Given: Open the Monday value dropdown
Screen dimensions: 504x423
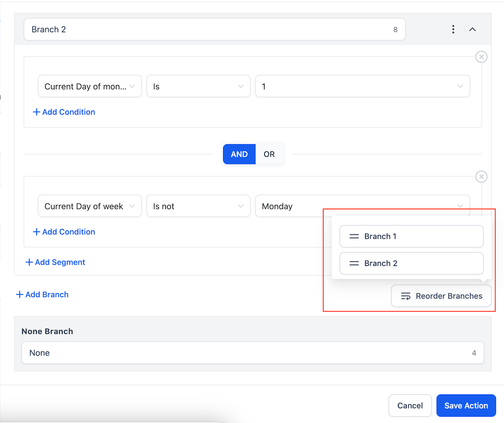Looking at the screenshot, I should click(363, 206).
